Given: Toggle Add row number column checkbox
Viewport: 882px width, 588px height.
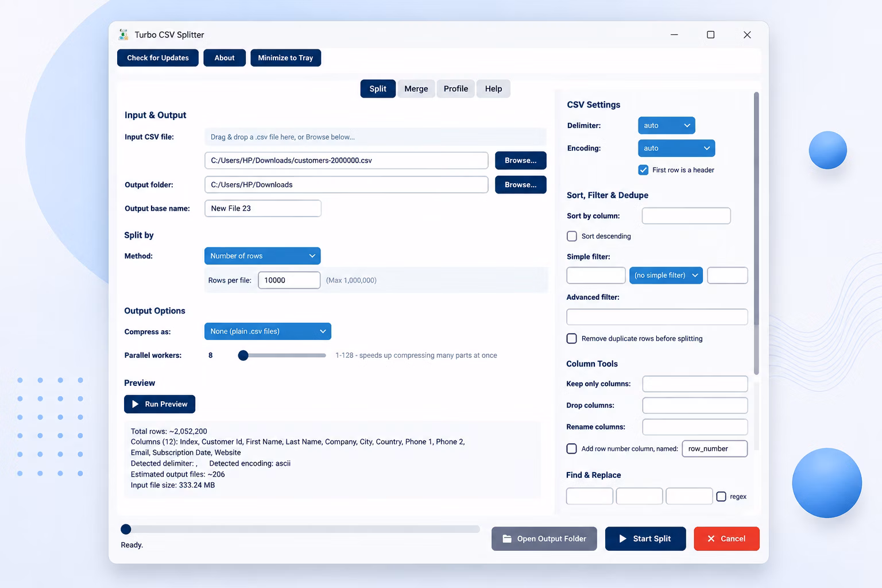Looking at the screenshot, I should pyautogui.click(x=572, y=449).
